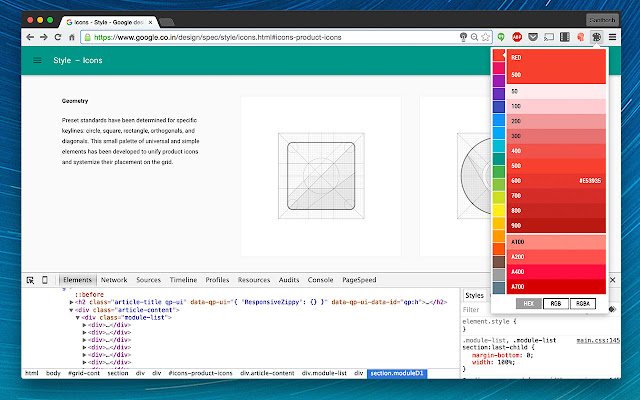Switch to the Network tab
The width and height of the screenshot is (640, 400).
coord(114,280)
